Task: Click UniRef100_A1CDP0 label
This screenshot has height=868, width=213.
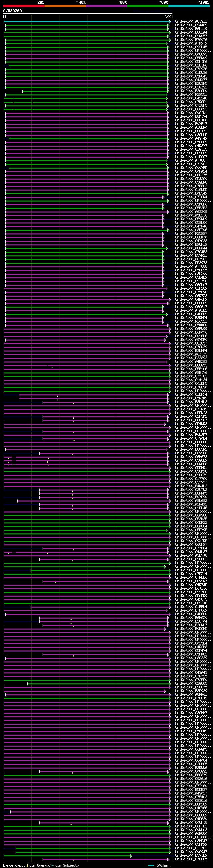Action: 191,128
